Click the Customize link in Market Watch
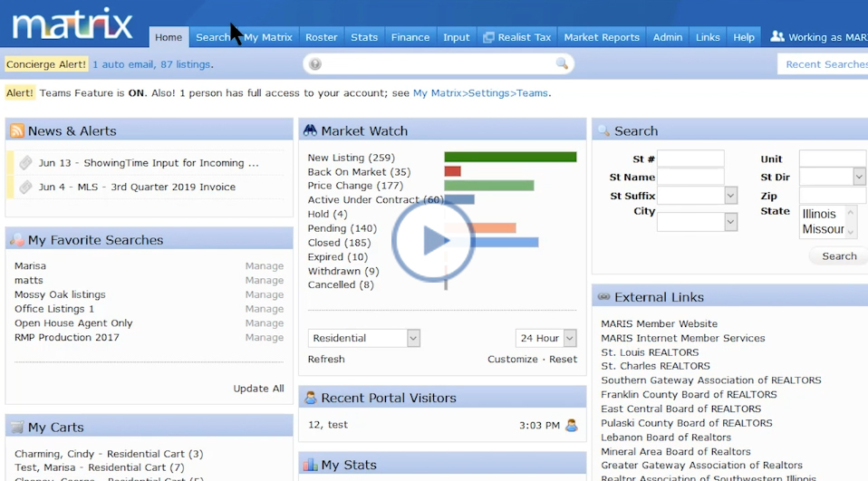This screenshot has height=481, width=868. click(513, 360)
